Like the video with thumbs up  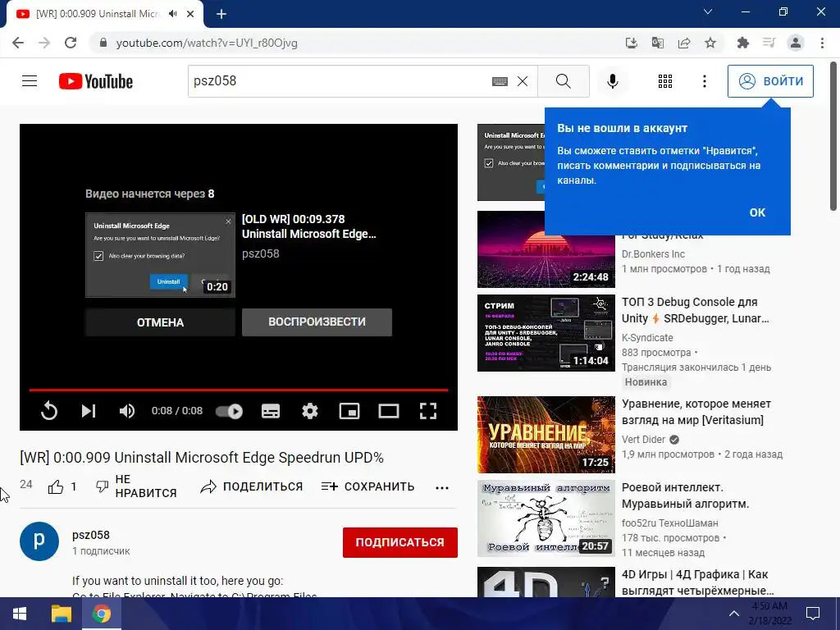tap(56, 486)
